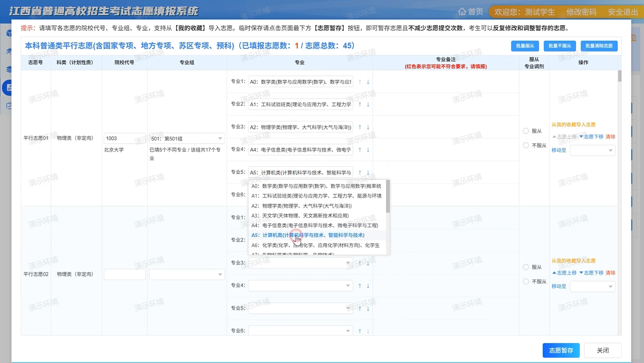Select 不服从 radio for 平行志愿01
644x363 pixels.
526,145
